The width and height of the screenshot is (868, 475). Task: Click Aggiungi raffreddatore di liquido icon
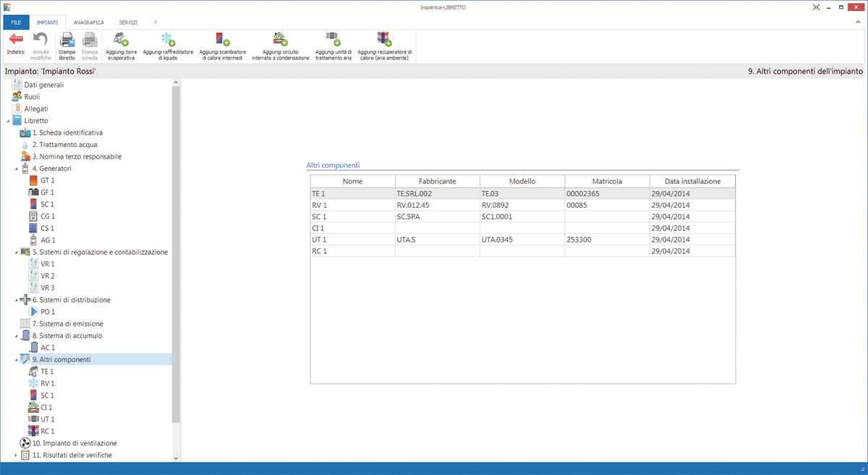pos(168,41)
